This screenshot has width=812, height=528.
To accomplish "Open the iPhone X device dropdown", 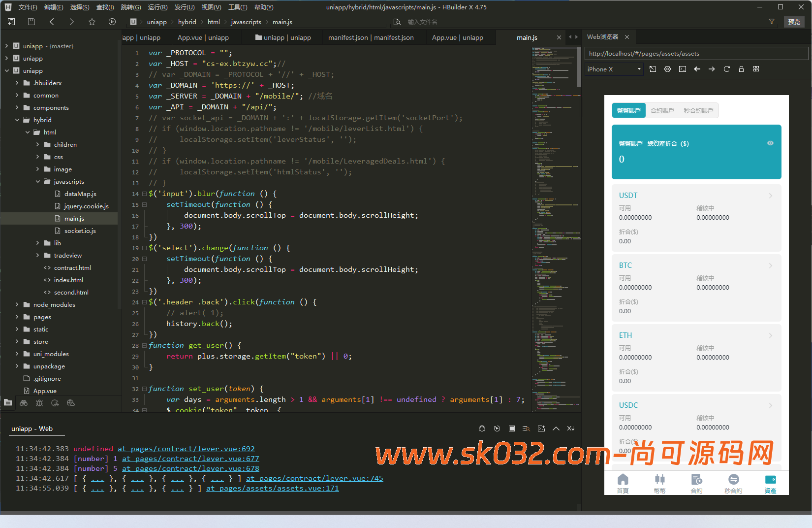I will 614,69.
